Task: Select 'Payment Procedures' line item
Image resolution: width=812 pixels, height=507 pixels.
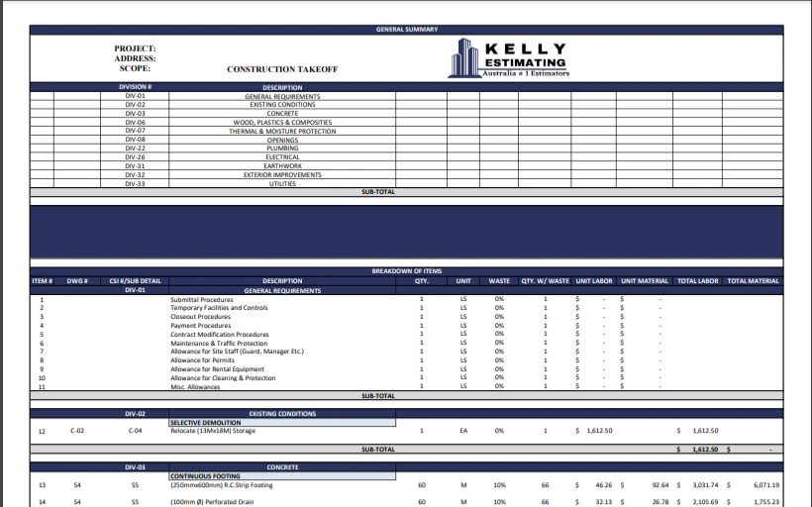Action: (200, 325)
